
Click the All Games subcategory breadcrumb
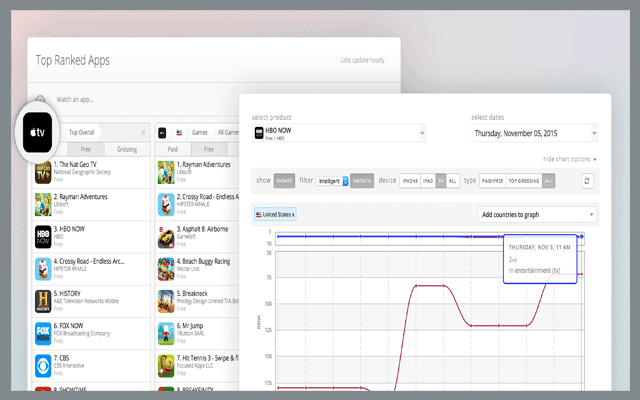coord(228,133)
